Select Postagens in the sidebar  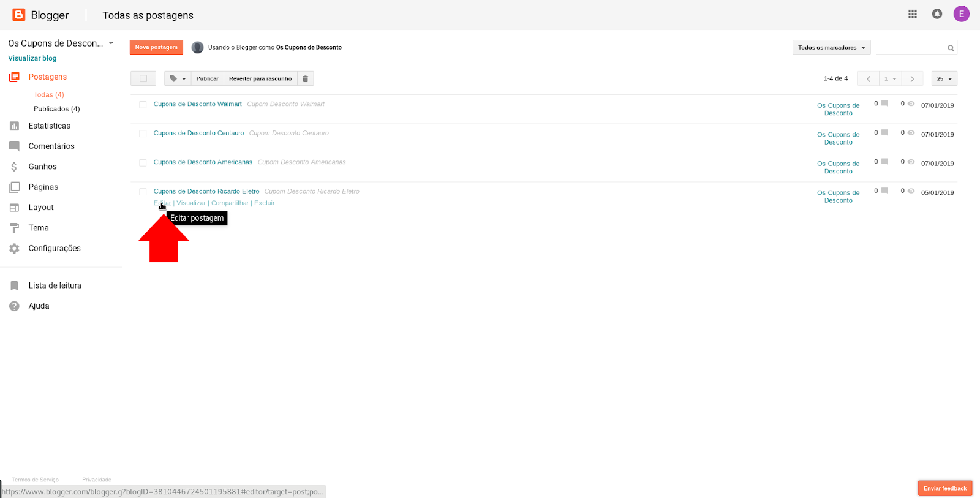[x=48, y=77]
